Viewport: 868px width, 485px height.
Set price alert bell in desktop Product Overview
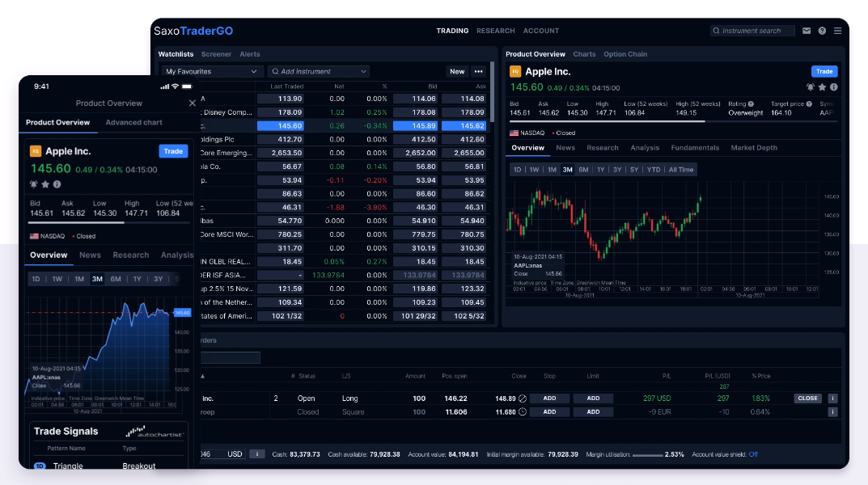[811, 87]
